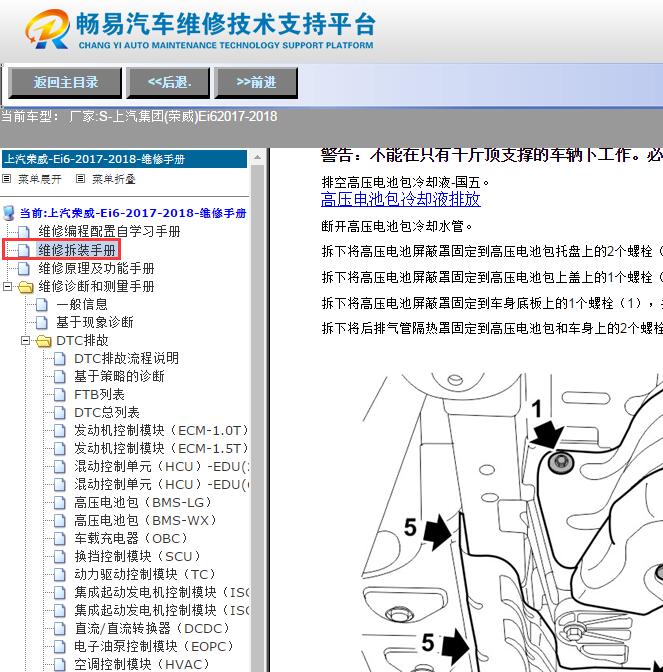
Task: Click page icon beside FTB列表
Action: [60, 395]
